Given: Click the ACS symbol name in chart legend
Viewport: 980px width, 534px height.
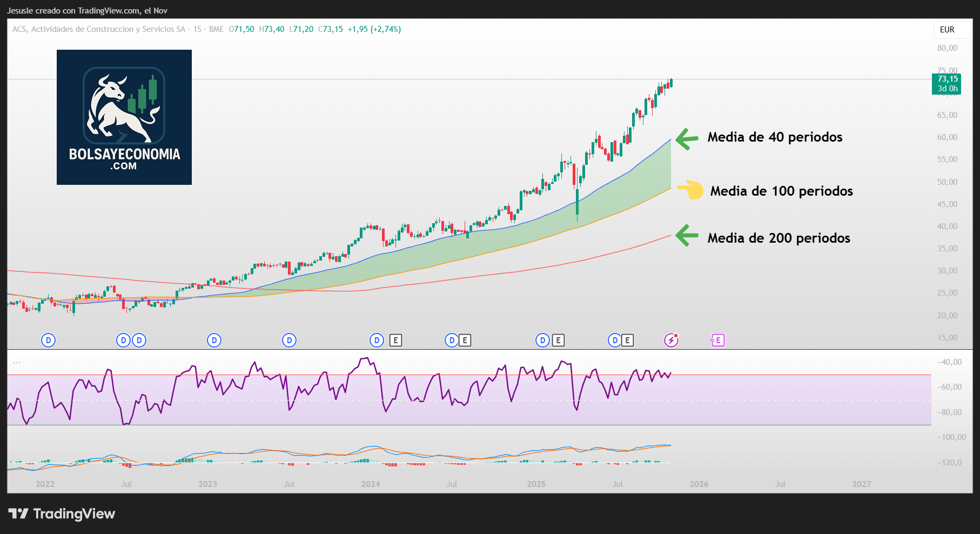Looking at the screenshot, I should pos(98,29).
